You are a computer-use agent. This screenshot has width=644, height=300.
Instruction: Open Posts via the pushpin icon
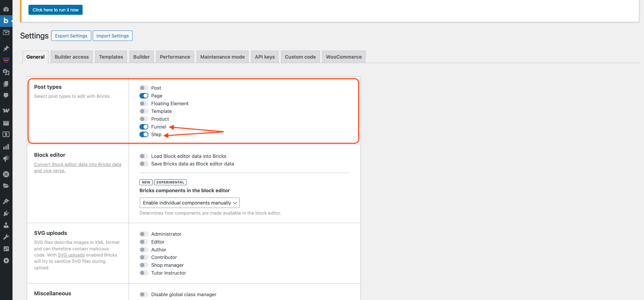point(6,49)
